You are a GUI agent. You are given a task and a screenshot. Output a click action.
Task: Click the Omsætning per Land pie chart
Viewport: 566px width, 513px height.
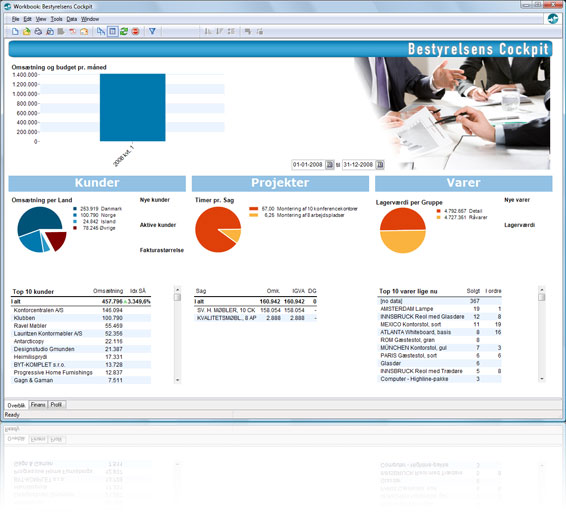42,230
